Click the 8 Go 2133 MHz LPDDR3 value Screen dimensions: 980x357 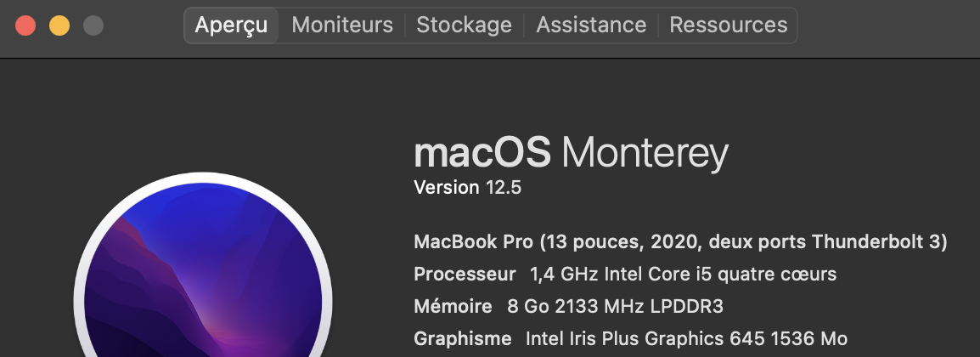click(615, 306)
